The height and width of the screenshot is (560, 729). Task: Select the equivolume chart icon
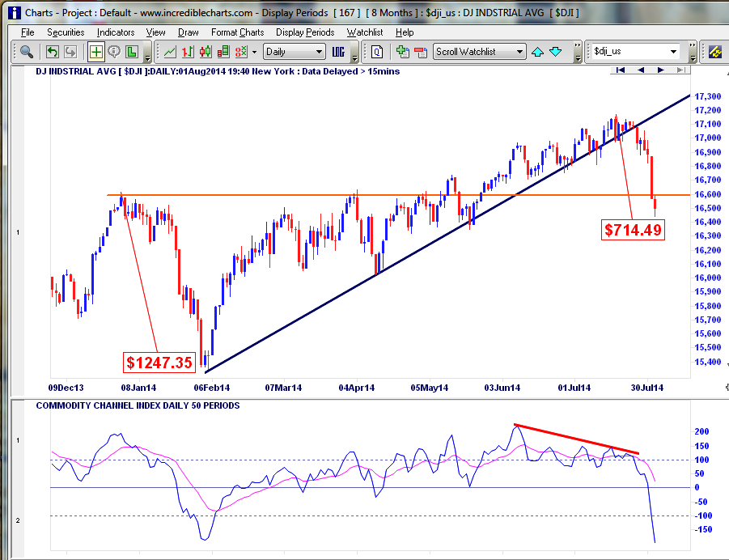tap(223, 52)
